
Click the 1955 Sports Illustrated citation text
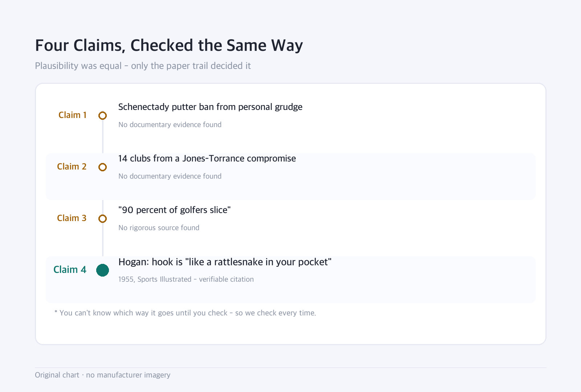click(x=186, y=279)
